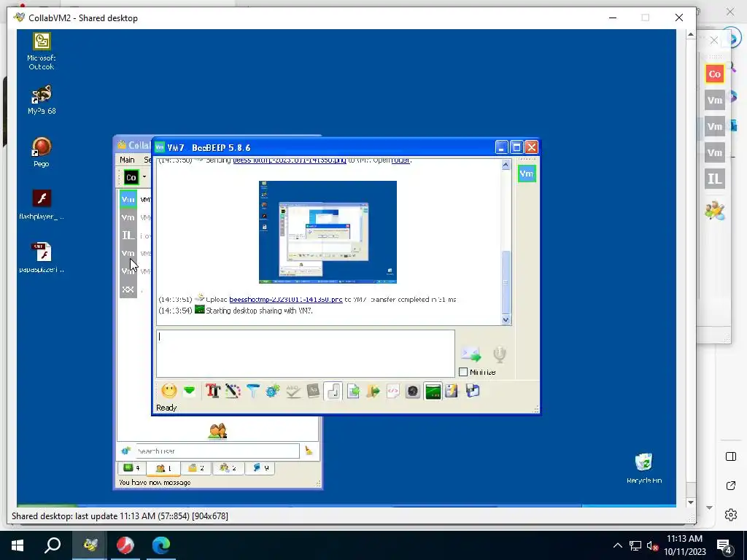Click the save chat floppy disk icon
This screenshot has width=747, height=560.
(x=472, y=391)
